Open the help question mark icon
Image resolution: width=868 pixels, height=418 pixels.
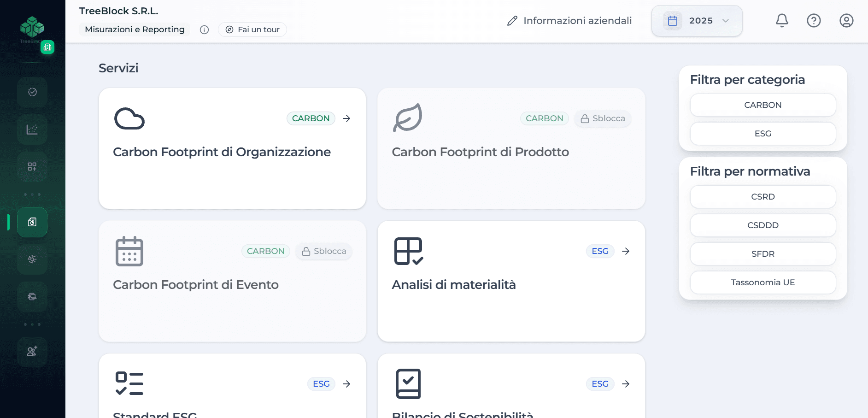(x=814, y=21)
